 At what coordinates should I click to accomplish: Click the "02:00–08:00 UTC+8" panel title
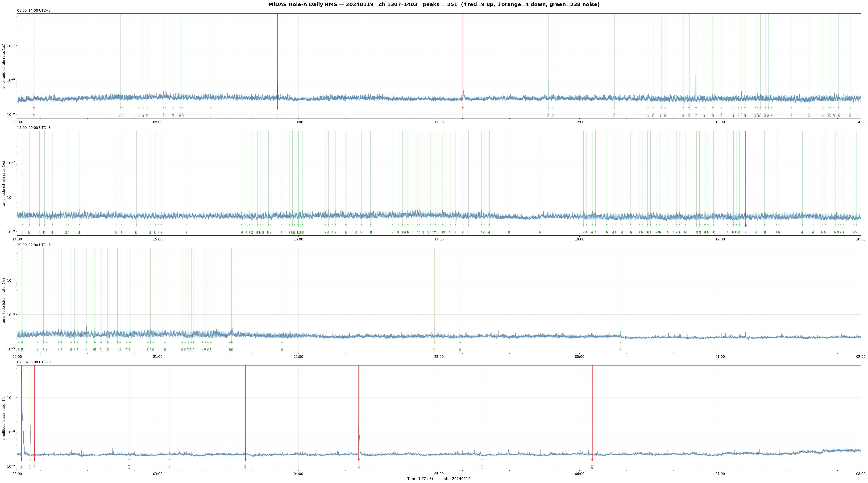tap(34, 362)
